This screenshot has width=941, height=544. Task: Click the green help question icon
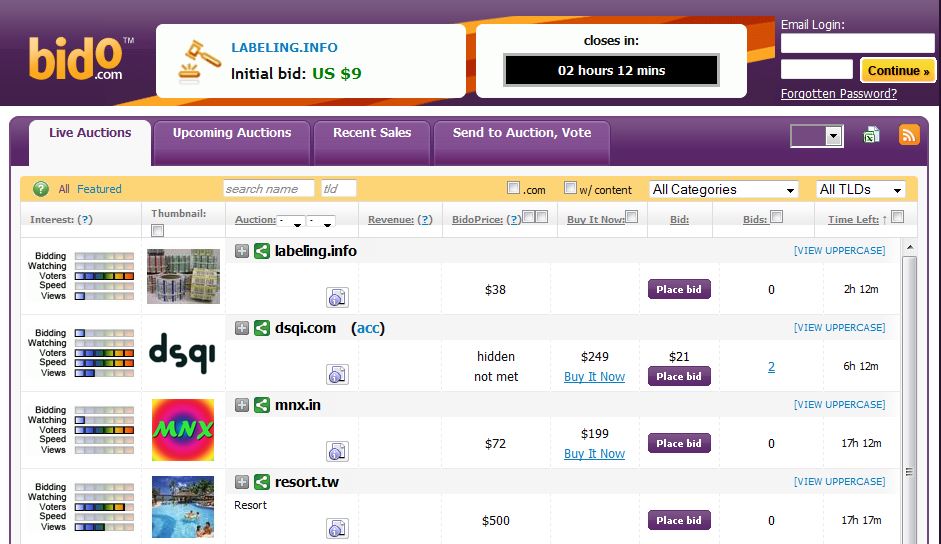41,189
